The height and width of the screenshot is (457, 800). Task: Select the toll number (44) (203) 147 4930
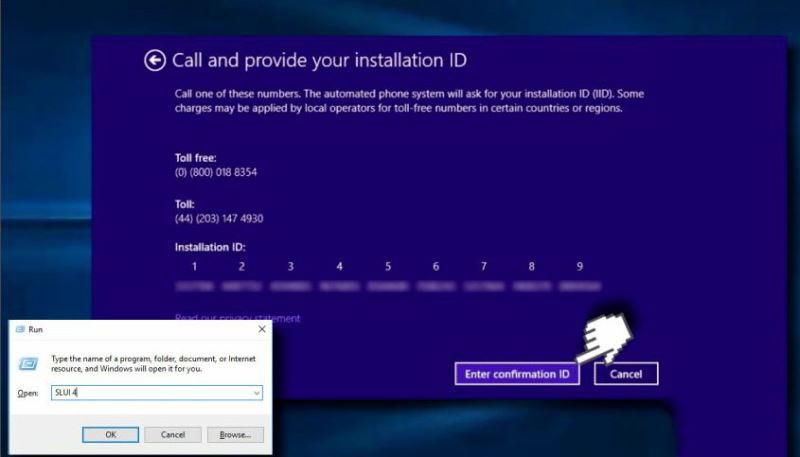(219, 218)
